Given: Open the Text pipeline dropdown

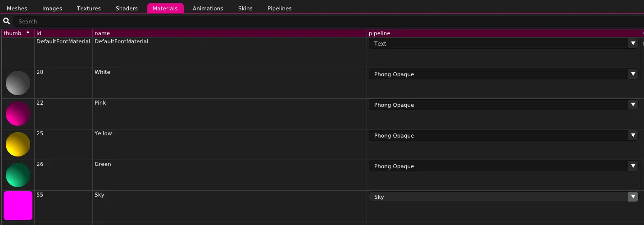Looking at the screenshot, I should (503, 44).
